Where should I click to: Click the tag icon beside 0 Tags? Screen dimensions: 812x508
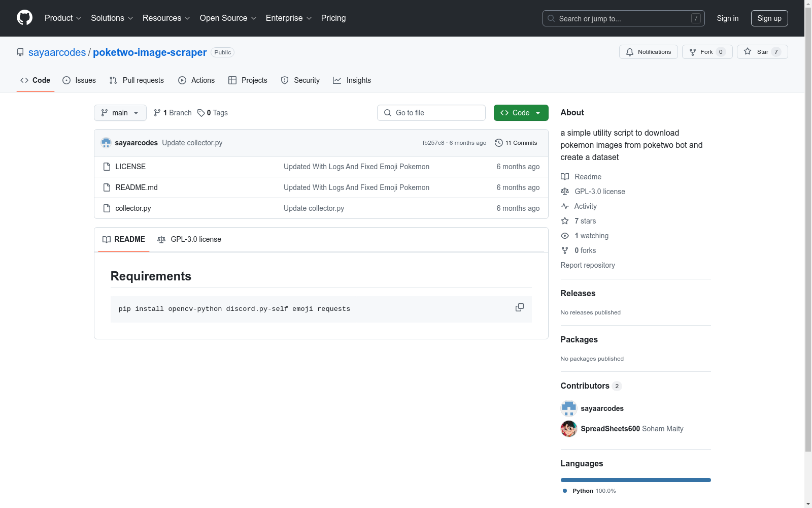(x=201, y=113)
